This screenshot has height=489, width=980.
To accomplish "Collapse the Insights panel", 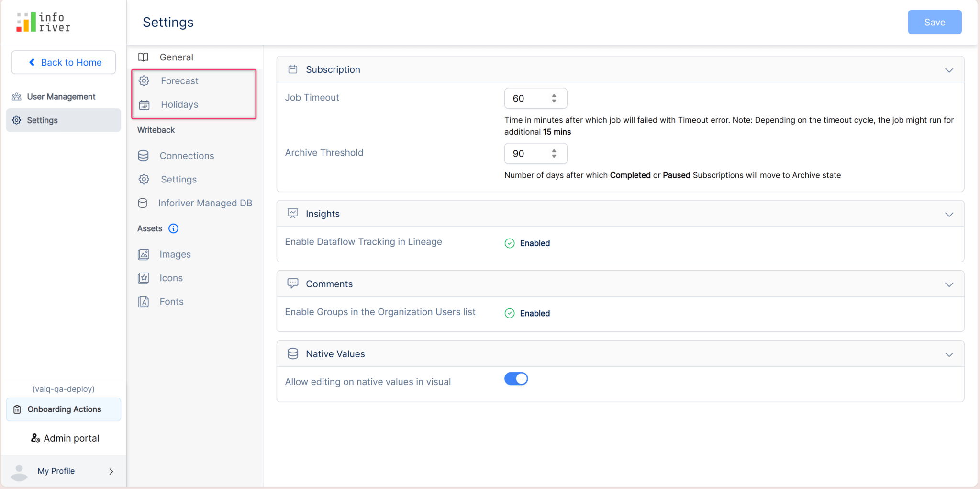I will pos(949,215).
